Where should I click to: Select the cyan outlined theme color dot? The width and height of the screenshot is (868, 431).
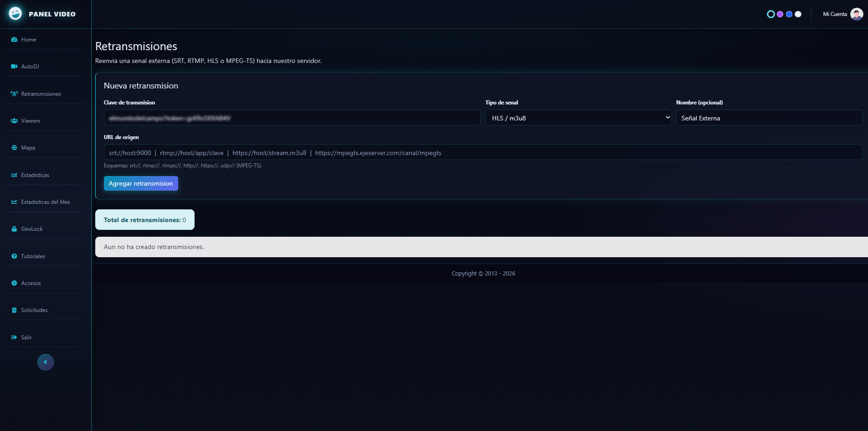pyautogui.click(x=770, y=14)
